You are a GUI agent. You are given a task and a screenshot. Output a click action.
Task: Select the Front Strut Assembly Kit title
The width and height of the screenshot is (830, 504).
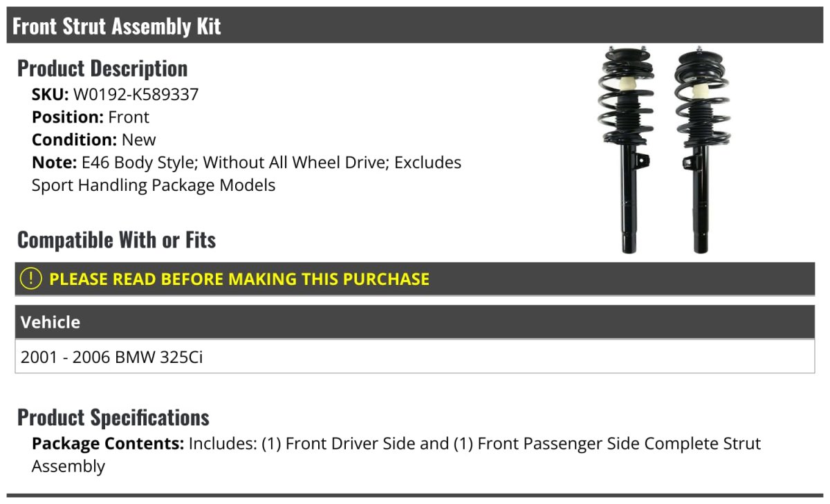[117, 26]
